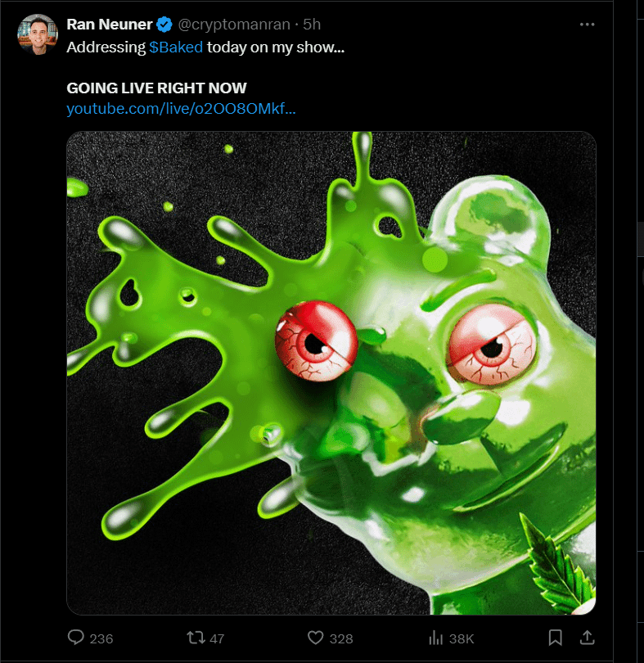644x663 pixels.
Task: Bookmark this tweet
Action: click(x=555, y=638)
